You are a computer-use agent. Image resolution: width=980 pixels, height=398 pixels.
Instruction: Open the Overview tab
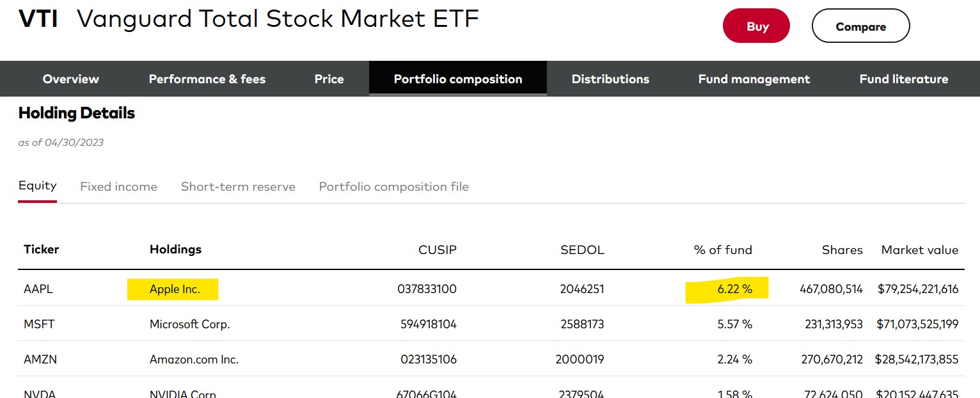pos(70,79)
